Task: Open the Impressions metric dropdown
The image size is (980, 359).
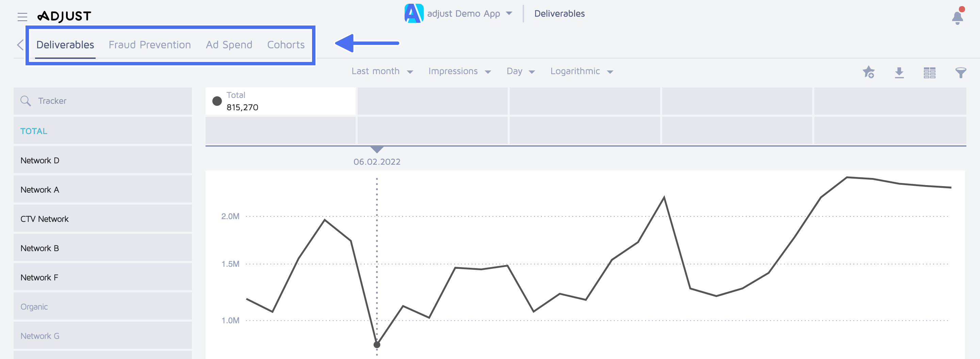Action: pos(460,71)
